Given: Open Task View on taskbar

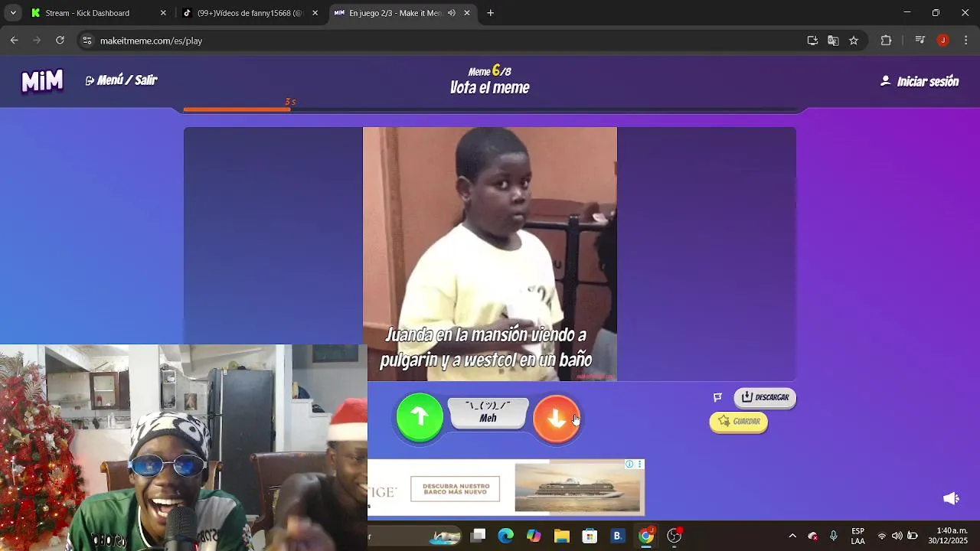Looking at the screenshot, I should point(479,536).
